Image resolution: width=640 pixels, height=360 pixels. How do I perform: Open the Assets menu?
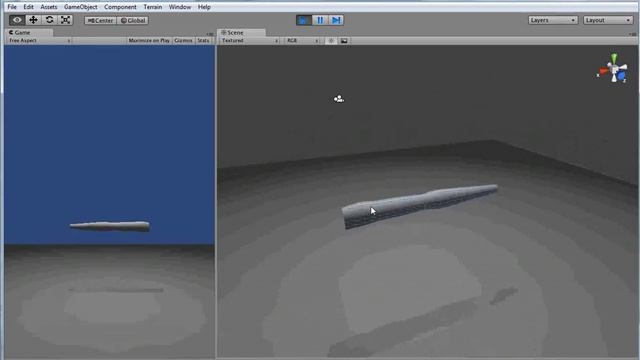pyautogui.click(x=49, y=7)
